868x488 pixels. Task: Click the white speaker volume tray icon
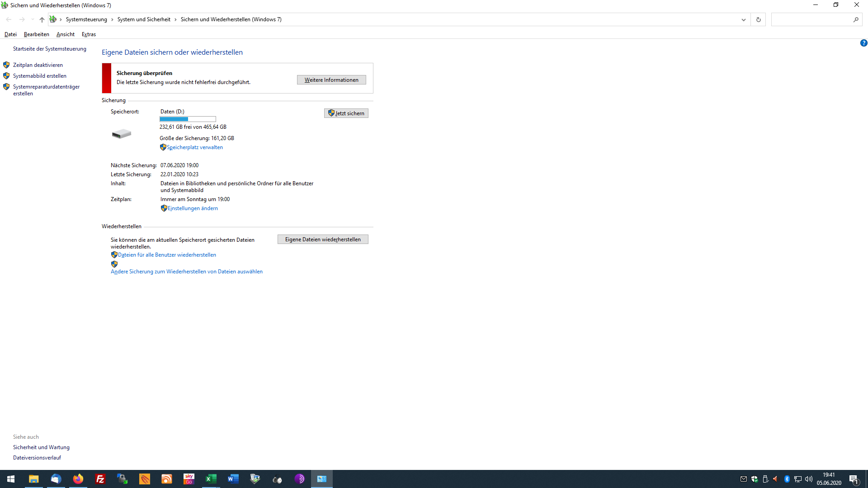[x=808, y=479]
